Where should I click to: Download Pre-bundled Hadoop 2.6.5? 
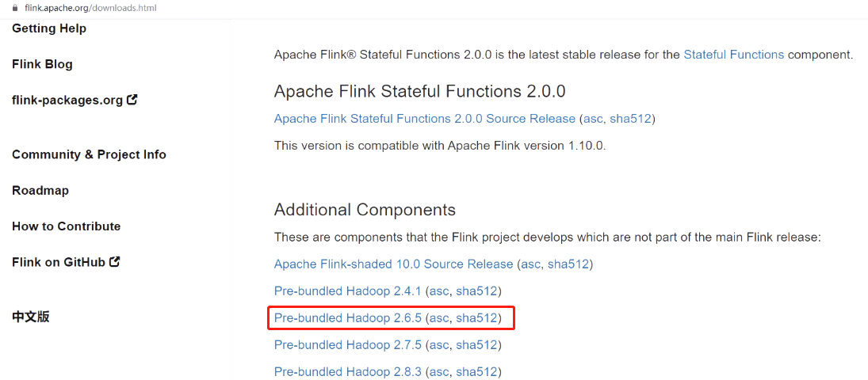coord(347,318)
